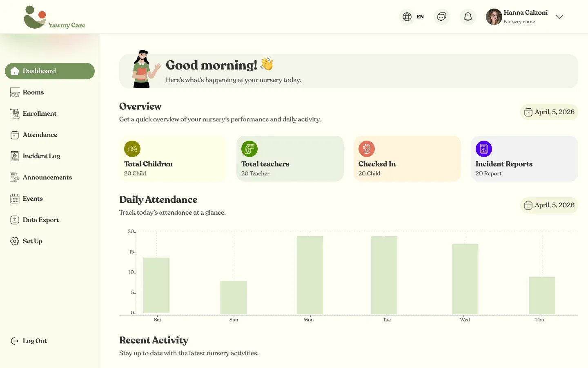Open language selector globe icon

tap(407, 17)
